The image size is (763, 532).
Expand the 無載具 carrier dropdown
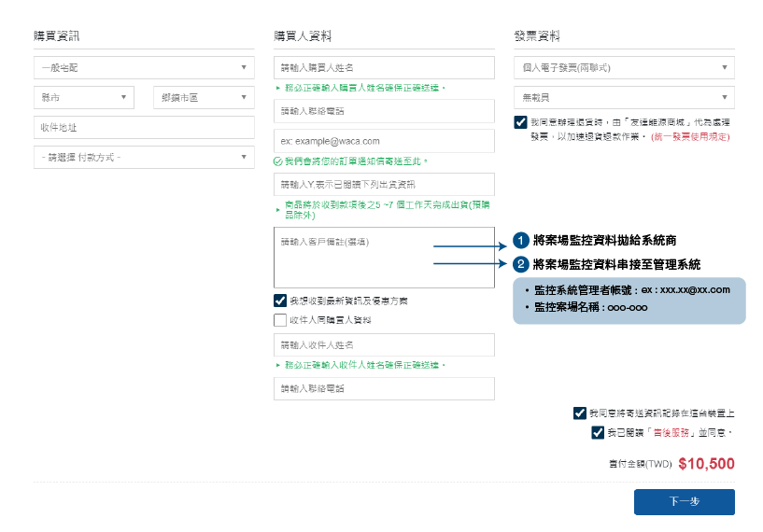click(624, 98)
